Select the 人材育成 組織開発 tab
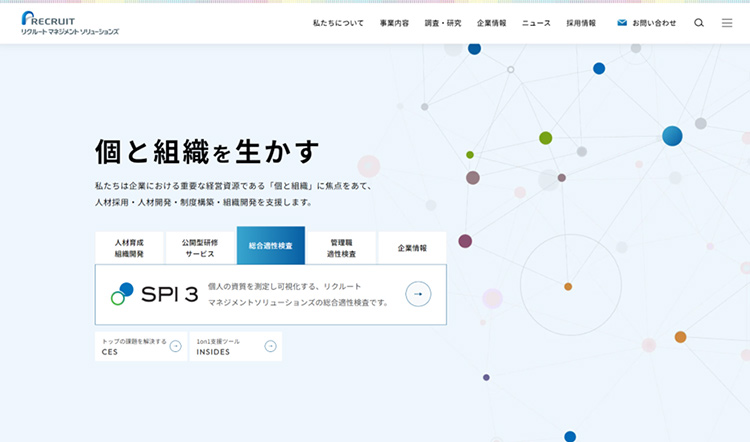The image size is (750, 442). 129,248
